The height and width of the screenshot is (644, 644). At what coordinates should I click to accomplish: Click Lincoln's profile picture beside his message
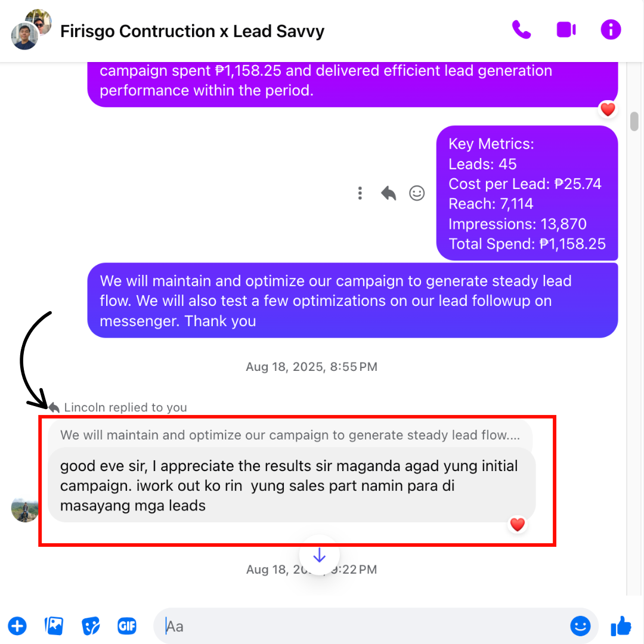point(25,509)
